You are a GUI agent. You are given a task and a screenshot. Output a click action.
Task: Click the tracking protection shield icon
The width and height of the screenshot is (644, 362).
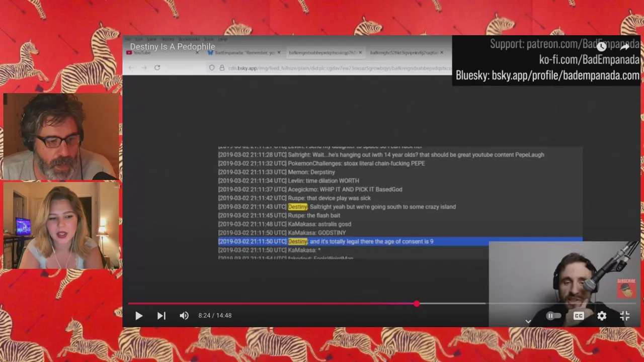212,68
